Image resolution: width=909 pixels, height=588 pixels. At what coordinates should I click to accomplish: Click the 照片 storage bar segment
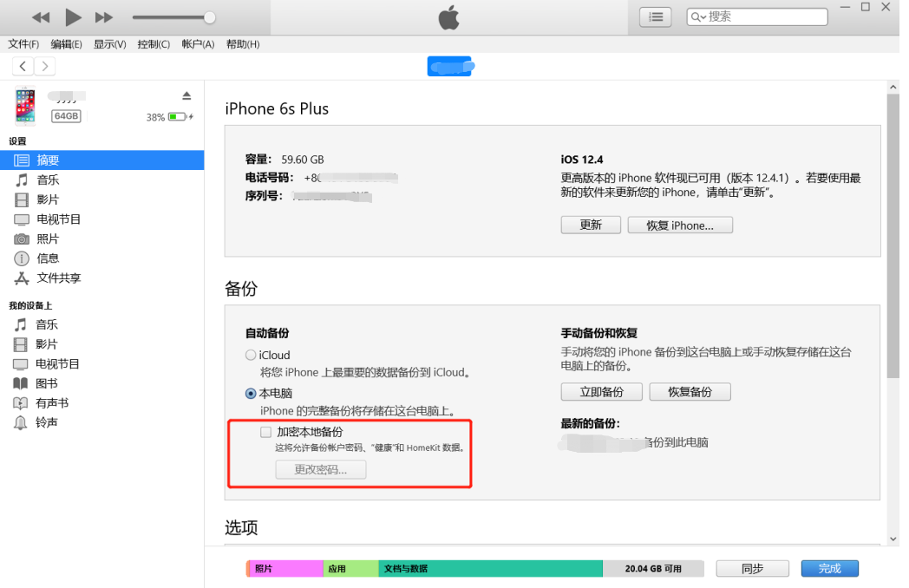click(x=284, y=569)
